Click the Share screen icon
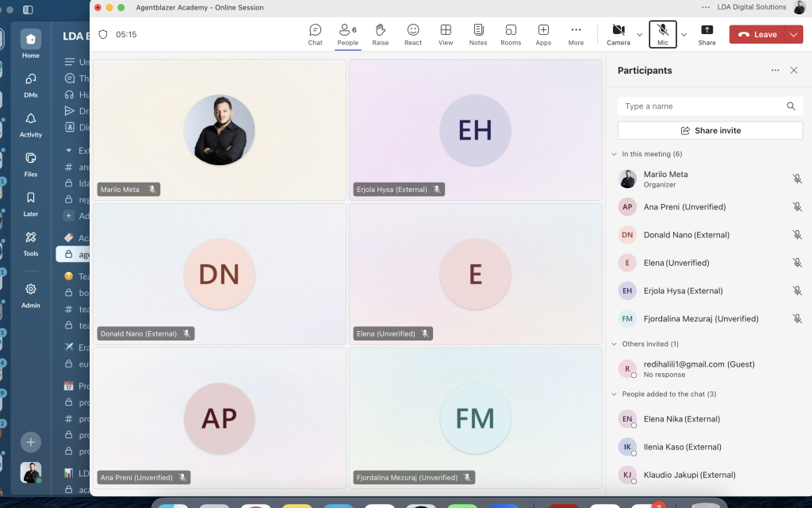This screenshot has width=812, height=508. tap(707, 34)
